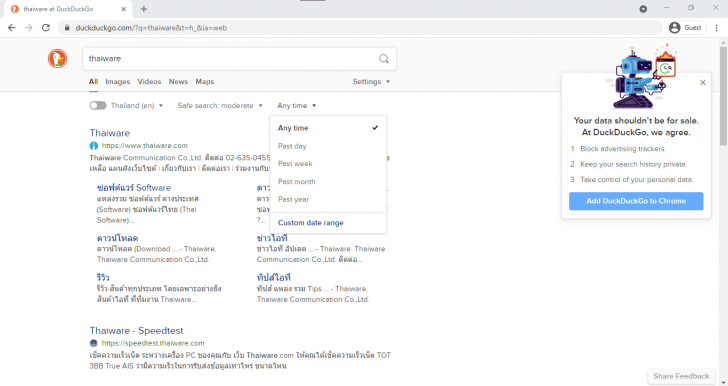Select Past day filter

click(328, 146)
